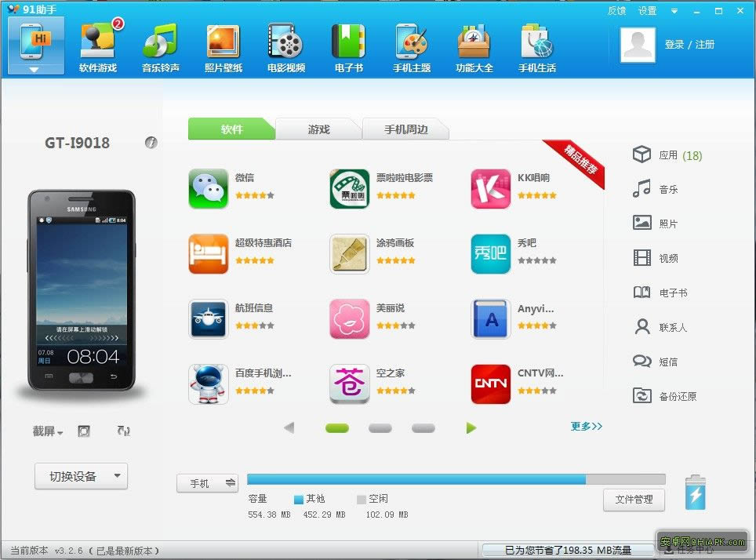Open the 空之家 app icon
The height and width of the screenshot is (560, 756).
pyautogui.click(x=350, y=384)
